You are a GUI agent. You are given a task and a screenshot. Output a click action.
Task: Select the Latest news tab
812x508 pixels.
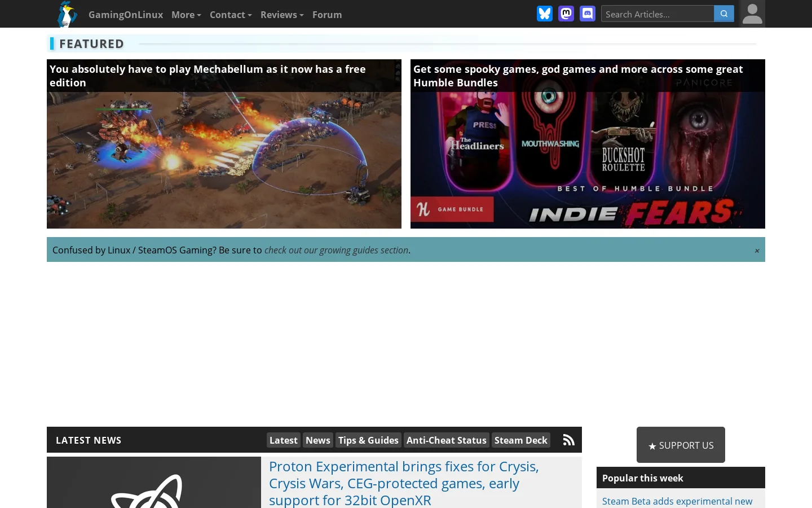[x=283, y=440]
